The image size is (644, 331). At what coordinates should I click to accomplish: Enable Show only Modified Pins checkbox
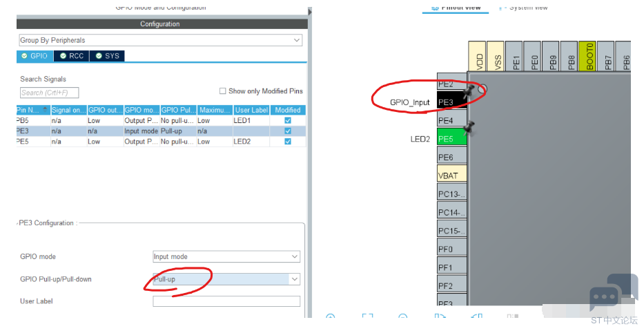(222, 91)
